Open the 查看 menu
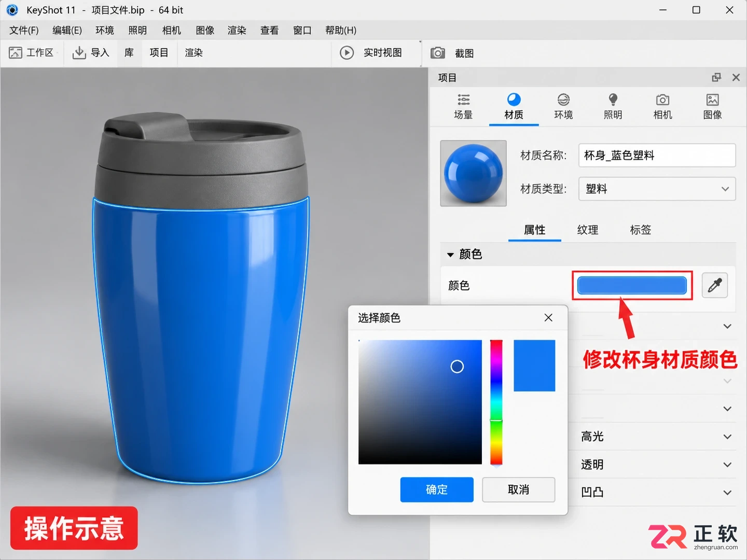 (x=269, y=30)
